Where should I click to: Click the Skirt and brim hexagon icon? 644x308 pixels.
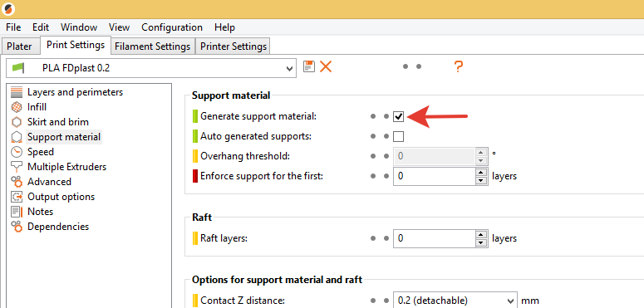pos(17,122)
